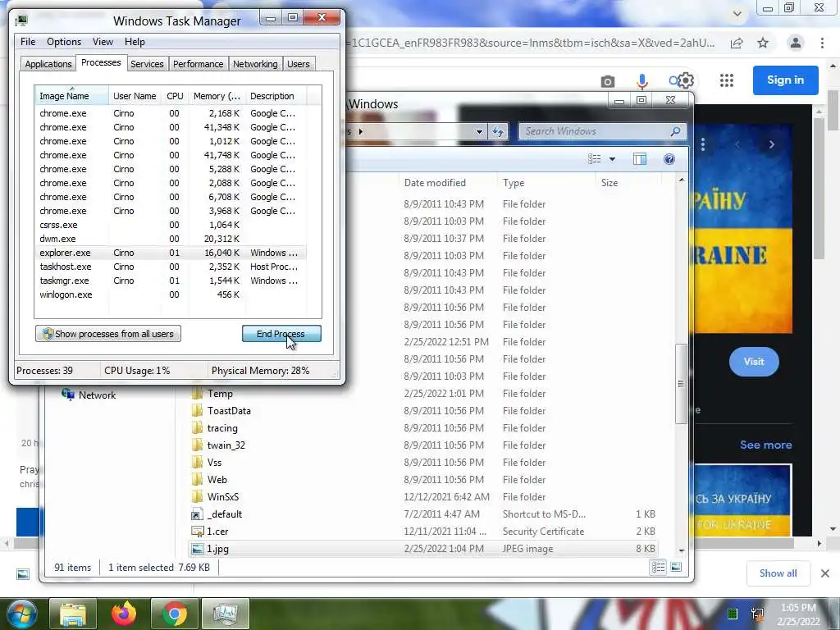Sort processes by Image Name column
This screenshot has width=840, height=630.
[71, 96]
